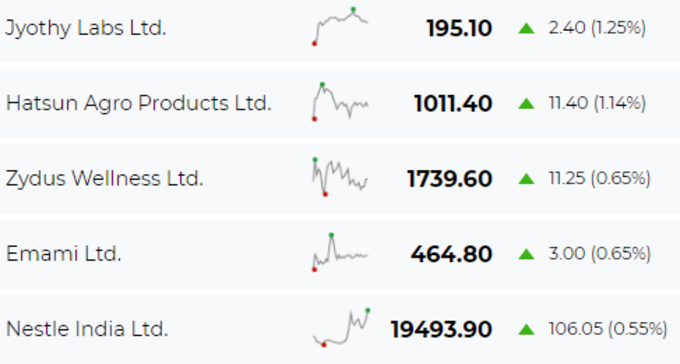Screen dimensions: 680x364
Task: Click the Hatsun Agro sparkline chart
Action: [340, 102]
